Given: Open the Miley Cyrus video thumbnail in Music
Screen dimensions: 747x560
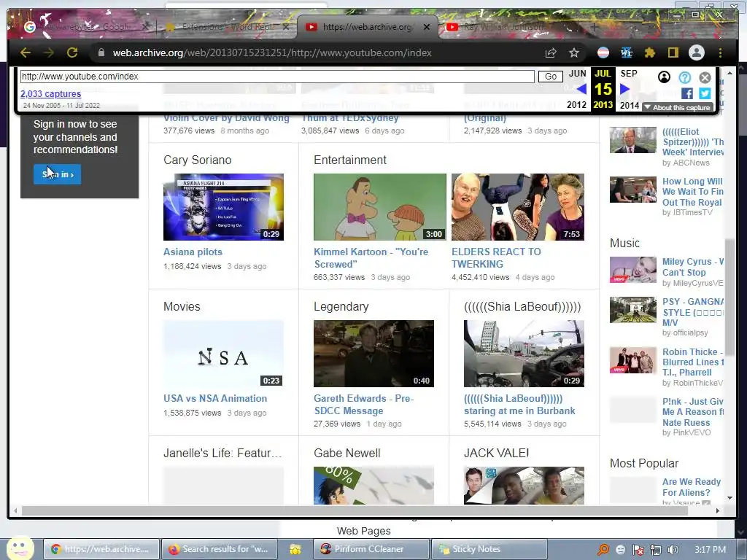Looking at the screenshot, I should point(633,270).
